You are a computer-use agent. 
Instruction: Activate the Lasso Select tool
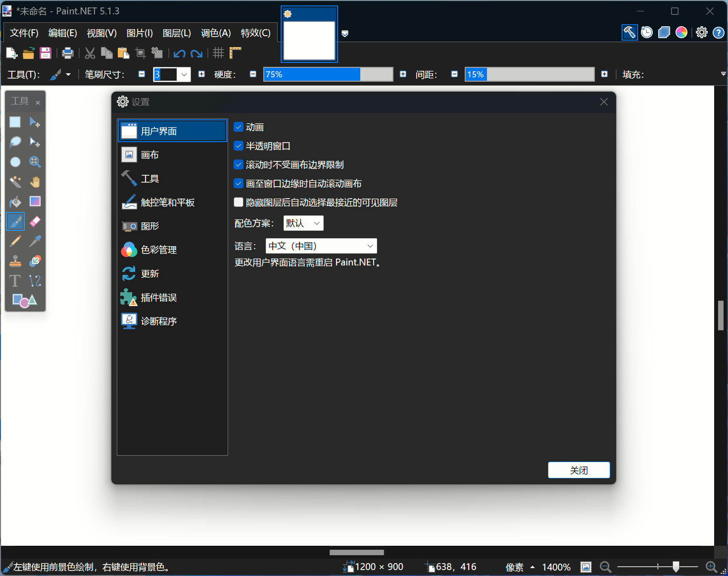[15, 142]
